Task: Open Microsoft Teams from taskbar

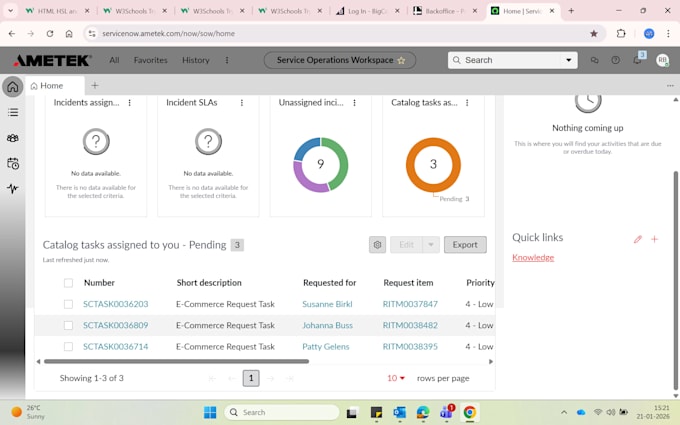Action: click(446, 412)
